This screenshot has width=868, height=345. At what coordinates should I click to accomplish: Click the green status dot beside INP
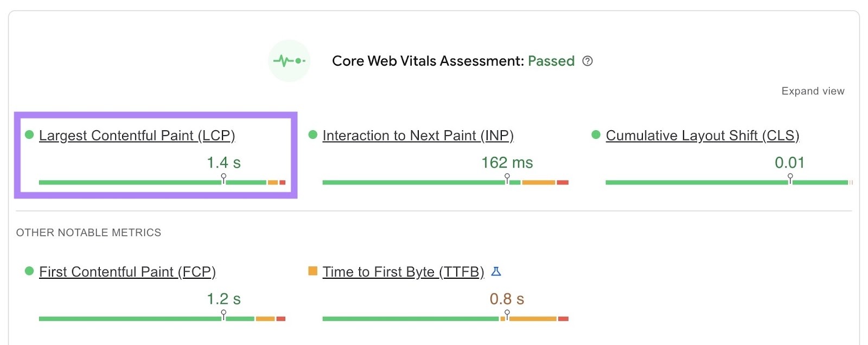[312, 135]
